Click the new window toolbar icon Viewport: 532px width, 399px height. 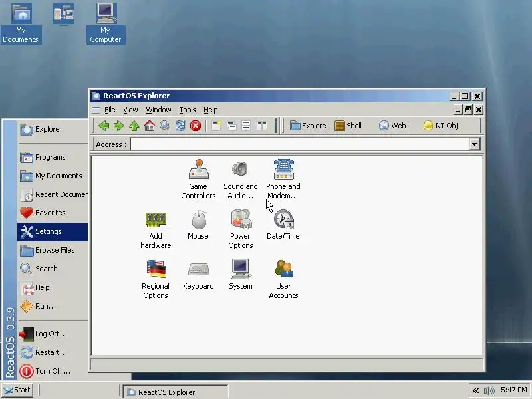point(216,126)
